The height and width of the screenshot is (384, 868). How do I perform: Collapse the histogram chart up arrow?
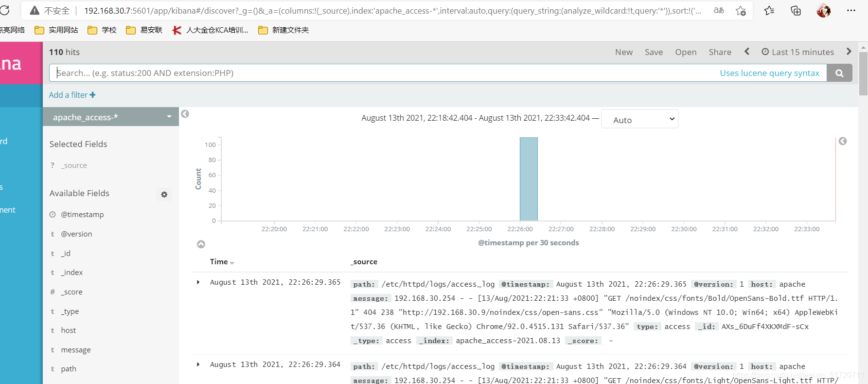tap(201, 244)
